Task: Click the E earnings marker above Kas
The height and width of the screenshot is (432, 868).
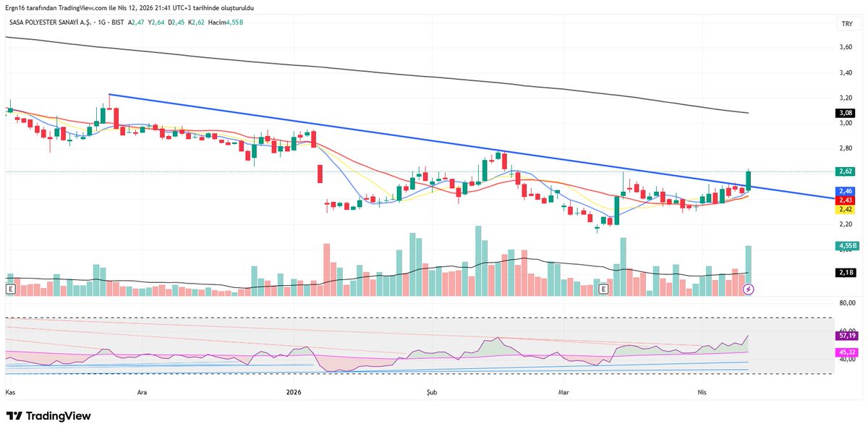Action: point(10,289)
